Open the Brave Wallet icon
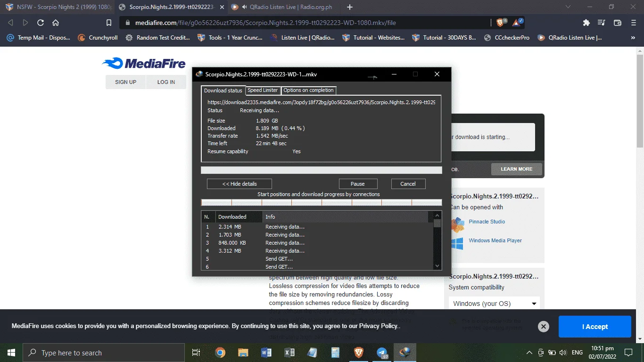Image resolution: width=644 pixels, height=362 pixels. click(617, 23)
